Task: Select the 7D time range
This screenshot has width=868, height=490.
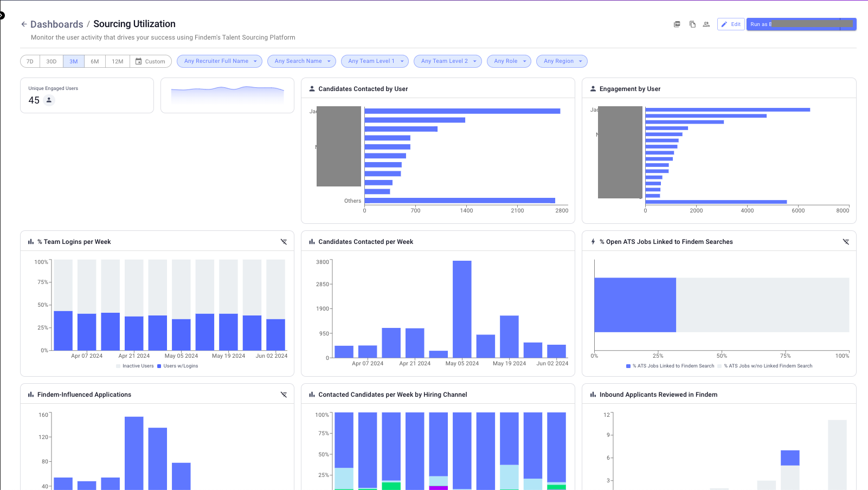Action: 30,61
